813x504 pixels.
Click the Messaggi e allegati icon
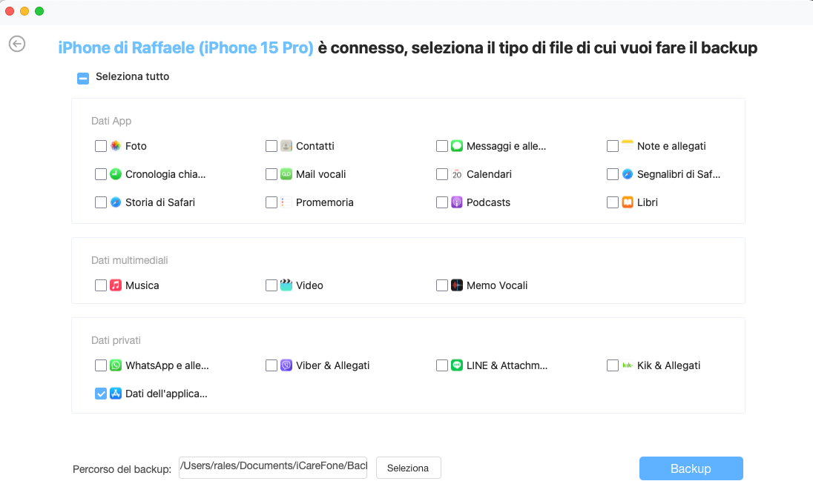(457, 146)
